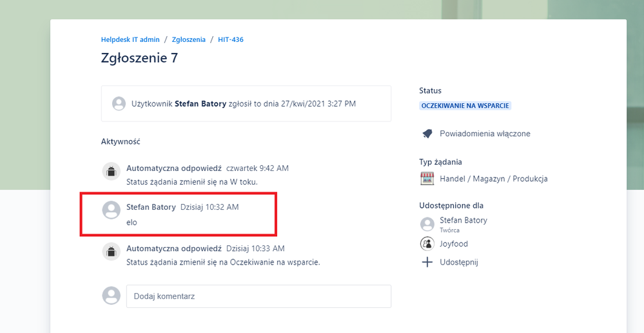Click the Udostępnione dla heading
This screenshot has width=644, height=333.
(451, 206)
